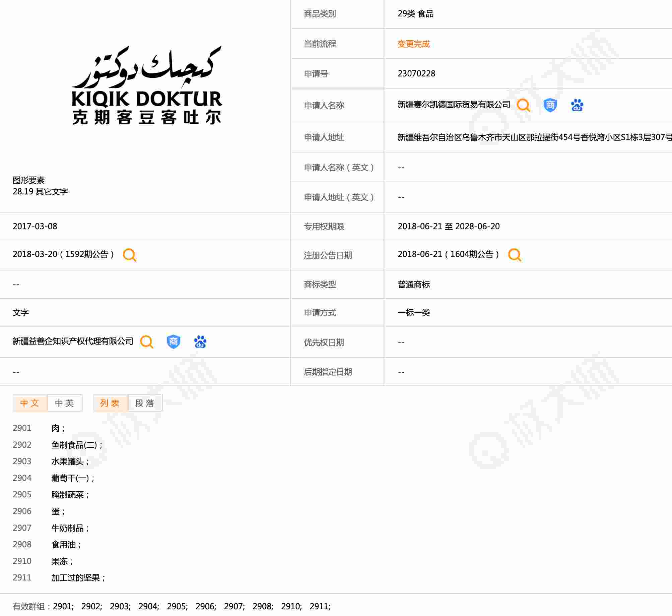Image resolution: width=672 pixels, height=616 pixels.
Task: Click Baidu paw icon beside agency name
Action: click(200, 342)
